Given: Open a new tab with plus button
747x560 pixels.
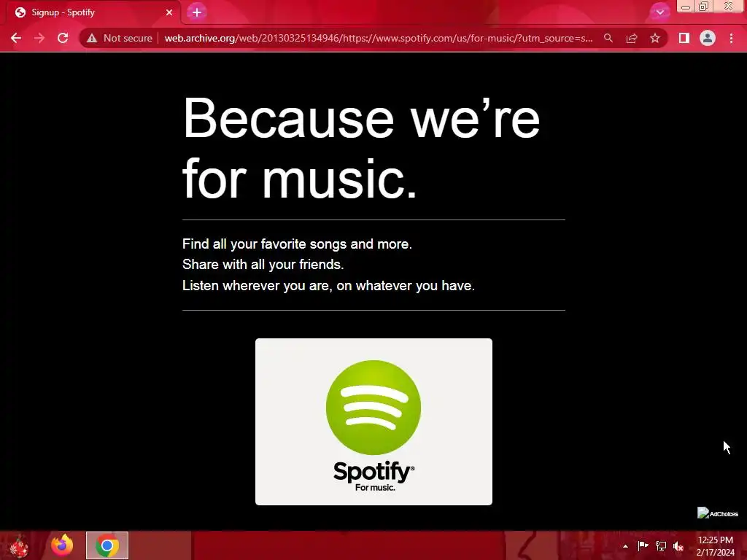Looking at the screenshot, I should [197, 12].
